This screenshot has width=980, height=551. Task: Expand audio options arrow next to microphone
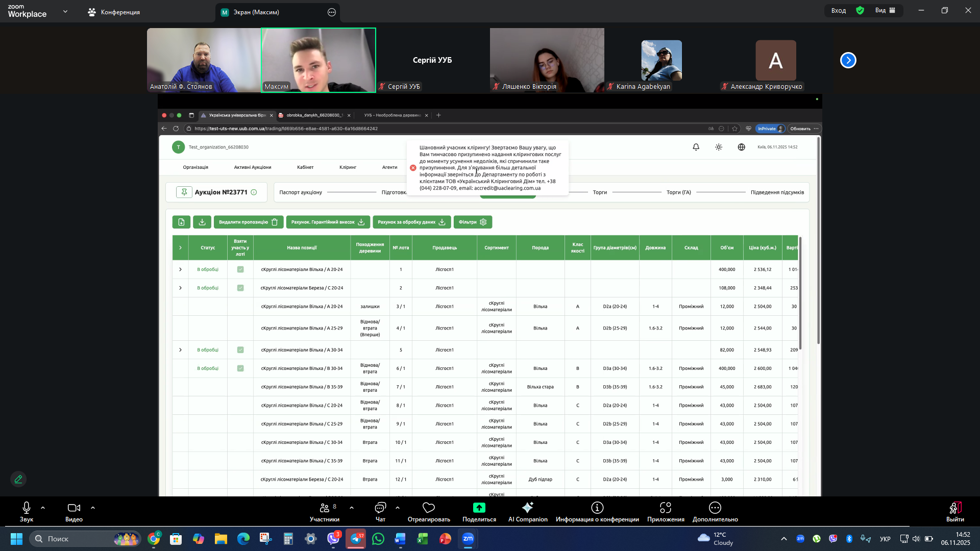43,508
